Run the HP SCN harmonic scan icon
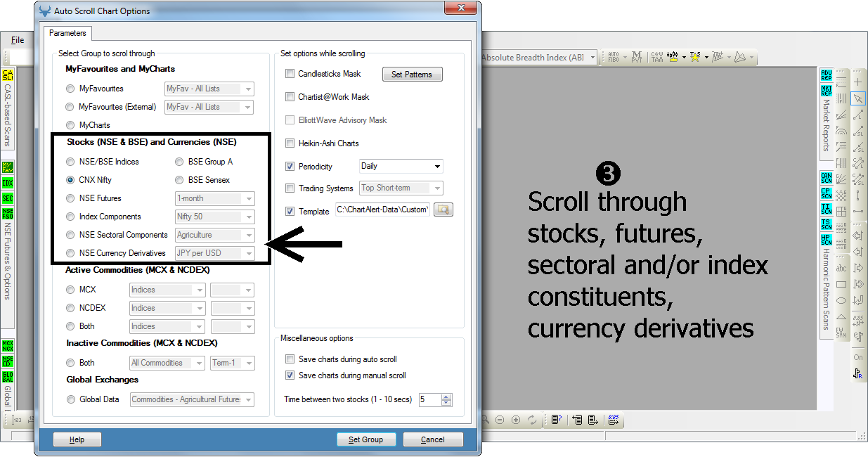Viewport: 868px width, 457px height. click(x=827, y=240)
